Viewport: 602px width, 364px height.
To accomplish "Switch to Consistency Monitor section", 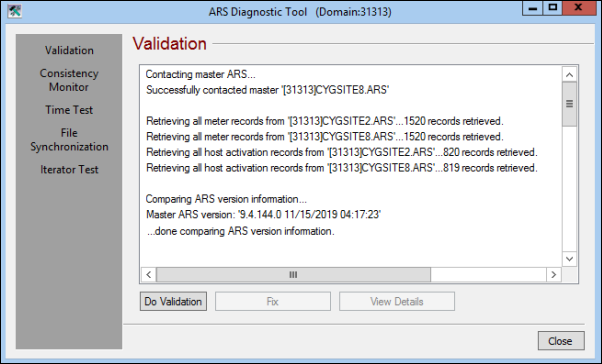I will pyautogui.click(x=69, y=80).
